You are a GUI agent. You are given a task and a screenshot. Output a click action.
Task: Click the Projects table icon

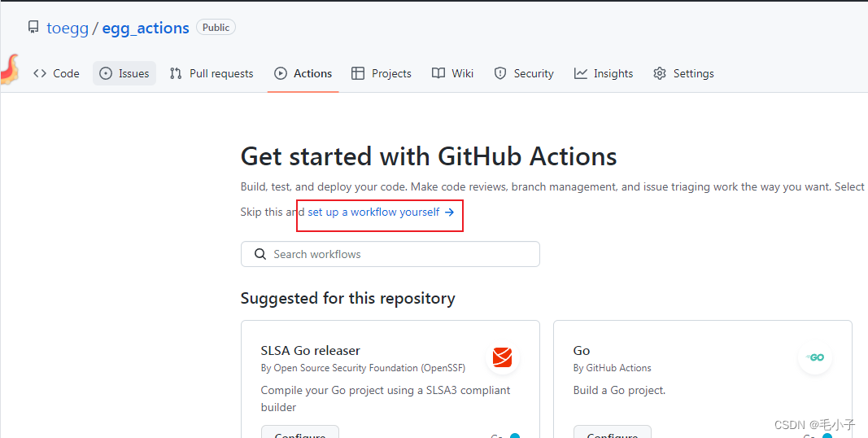pos(358,73)
